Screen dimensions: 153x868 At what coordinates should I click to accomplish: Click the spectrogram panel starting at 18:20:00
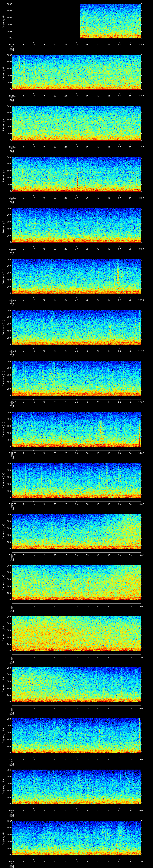[x=77, y=838]
